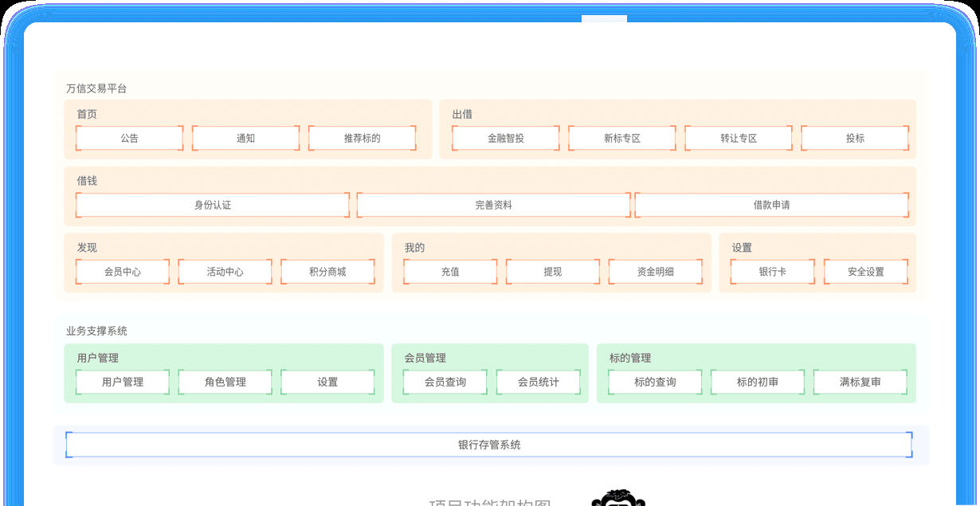Image resolution: width=980 pixels, height=506 pixels.
Task: Click the 投标 box
Action: (855, 137)
